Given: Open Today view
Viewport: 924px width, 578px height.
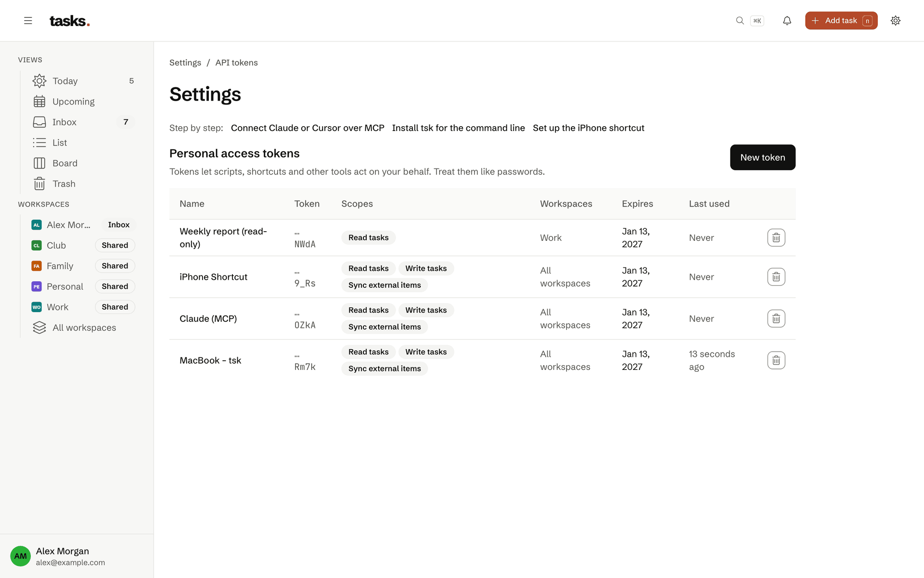Looking at the screenshot, I should click(x=84, y=81).
